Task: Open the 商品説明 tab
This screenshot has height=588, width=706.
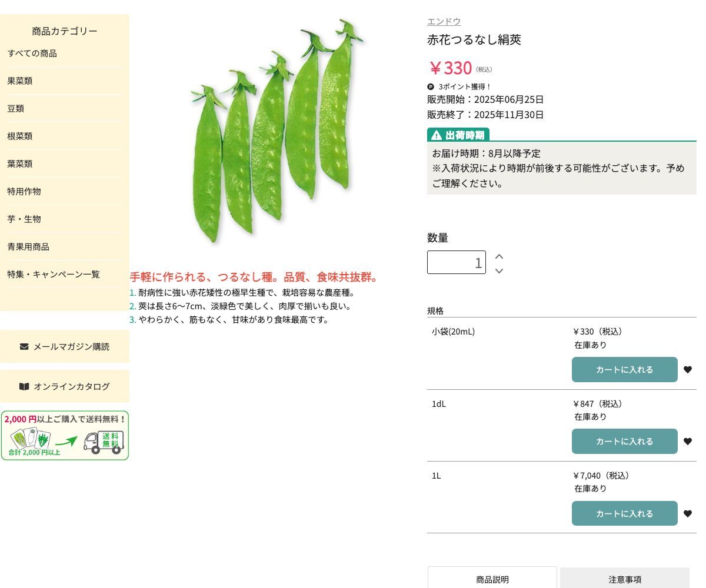Action: click(x=492, y=579)
